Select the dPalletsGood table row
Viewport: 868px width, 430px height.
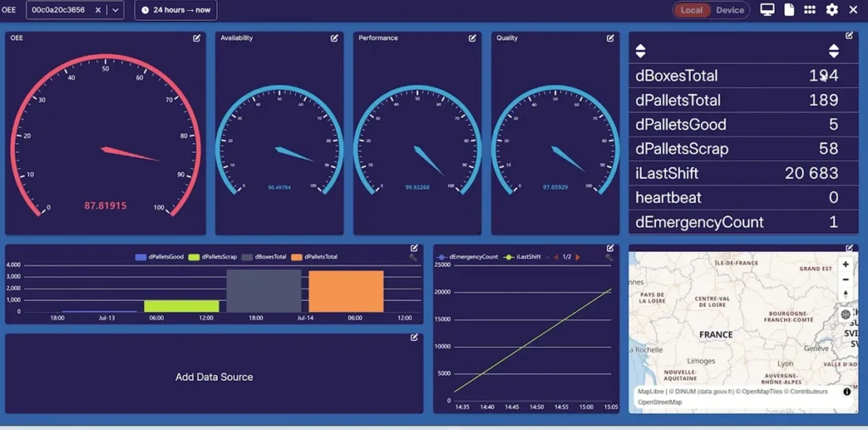(743, 124)
